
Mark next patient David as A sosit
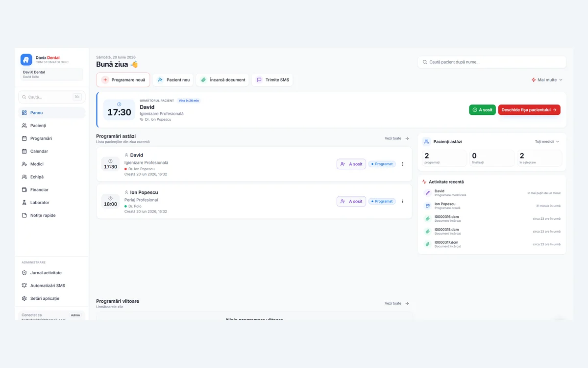(x=482, y=110)
